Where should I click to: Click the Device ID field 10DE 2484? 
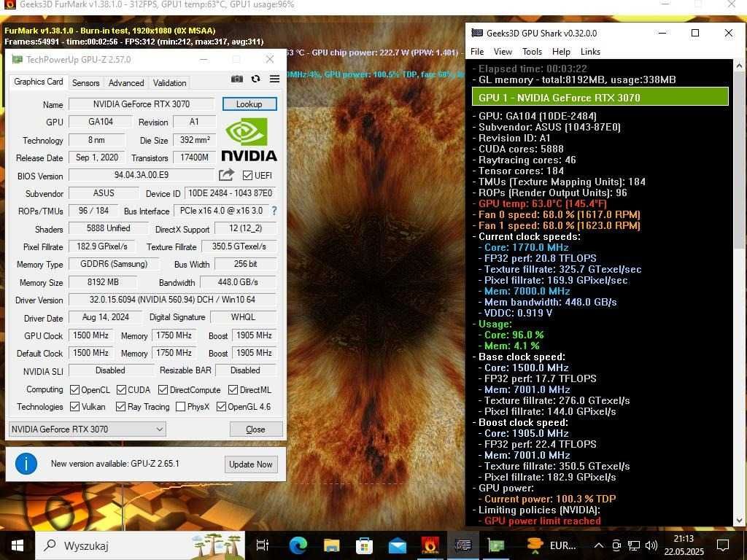pos(230,192)
